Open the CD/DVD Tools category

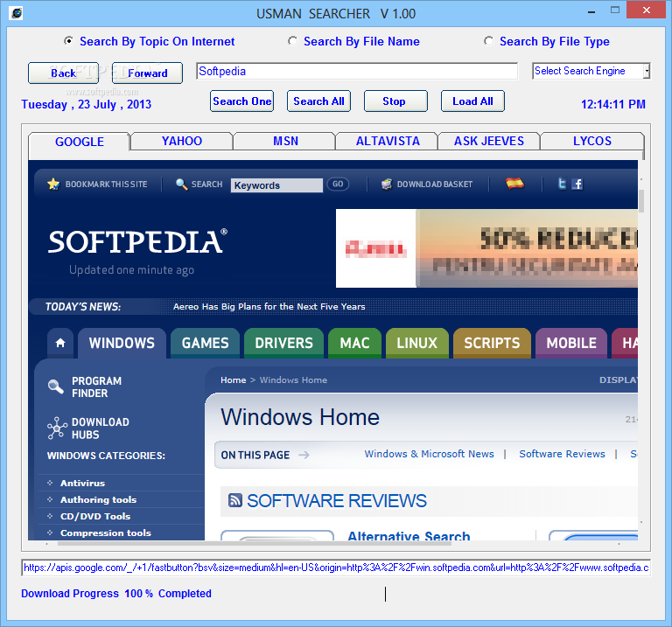click(x=95, y=517)
